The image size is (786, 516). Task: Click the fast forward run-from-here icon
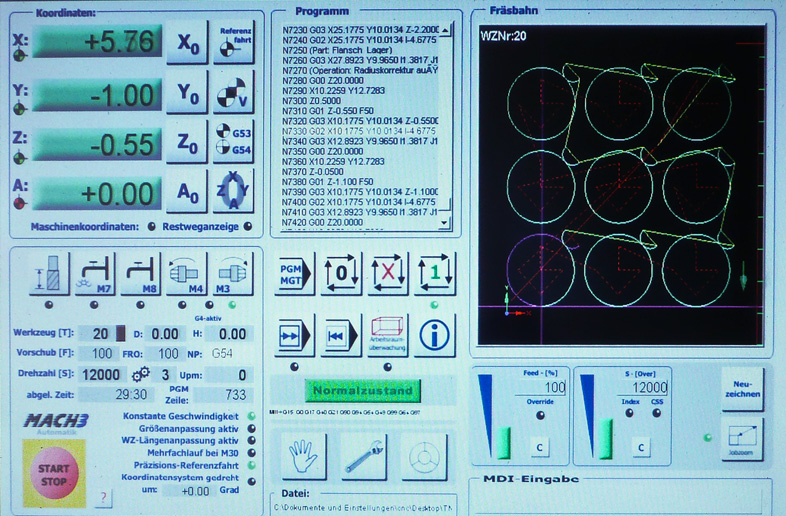pyautogui.click(x=294, y=335)
